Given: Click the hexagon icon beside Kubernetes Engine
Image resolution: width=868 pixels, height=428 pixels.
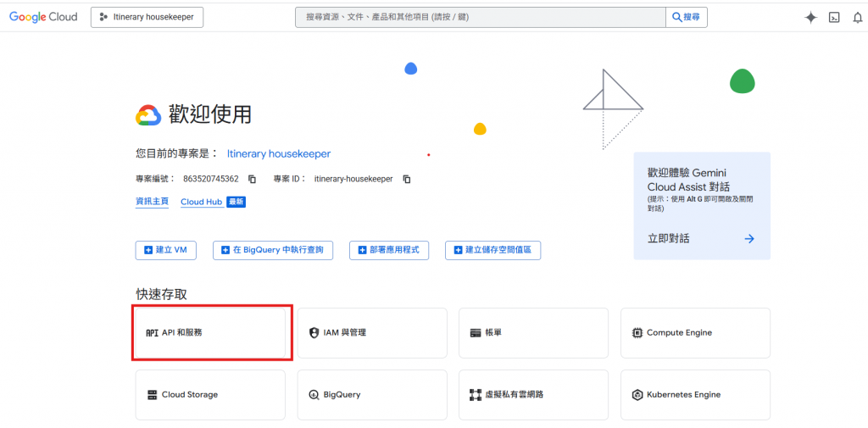Looking at the screenshot, I should pos(637,395).
